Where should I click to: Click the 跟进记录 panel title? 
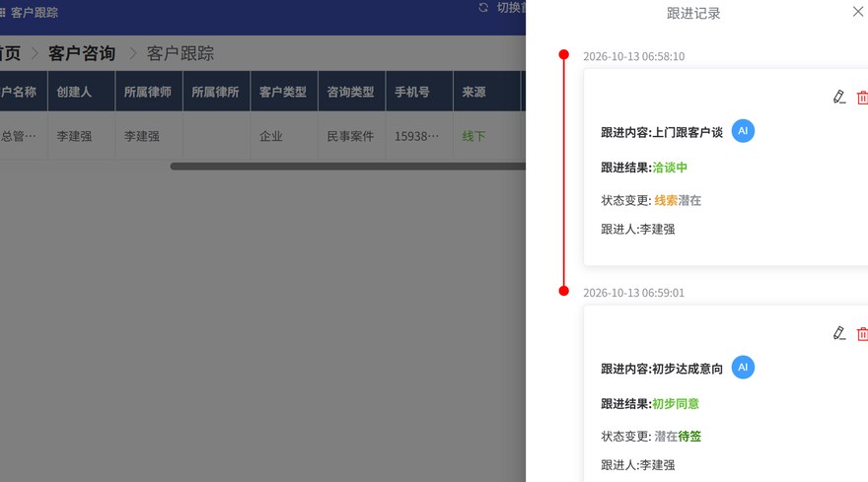pyautogui.click(x=693, y=13)
